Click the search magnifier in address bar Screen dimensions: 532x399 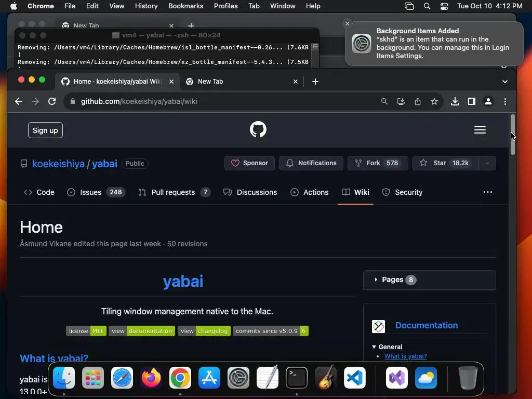tap(384, 101)
